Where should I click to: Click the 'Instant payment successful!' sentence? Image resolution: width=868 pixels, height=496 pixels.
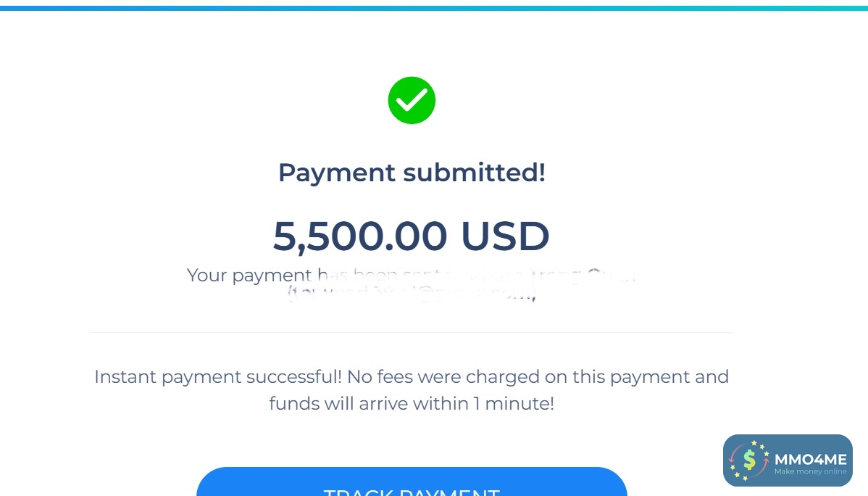pyautogui.click(x=218, y=377)
